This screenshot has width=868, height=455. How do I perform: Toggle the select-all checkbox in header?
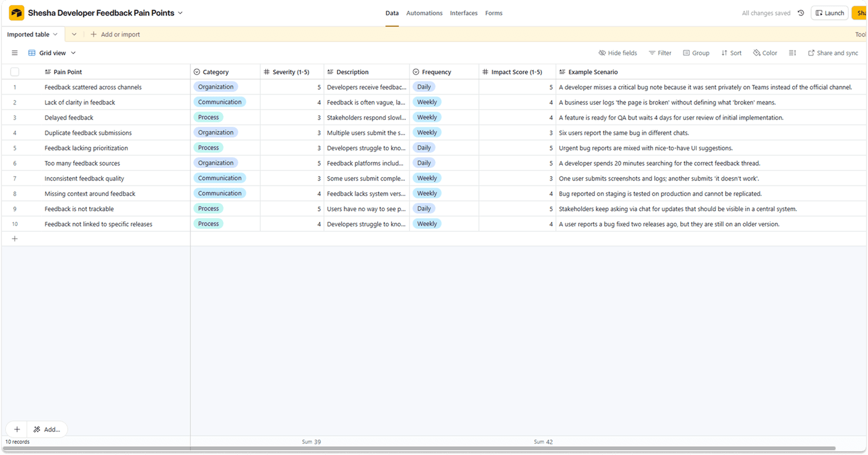(x=15, y=72)
